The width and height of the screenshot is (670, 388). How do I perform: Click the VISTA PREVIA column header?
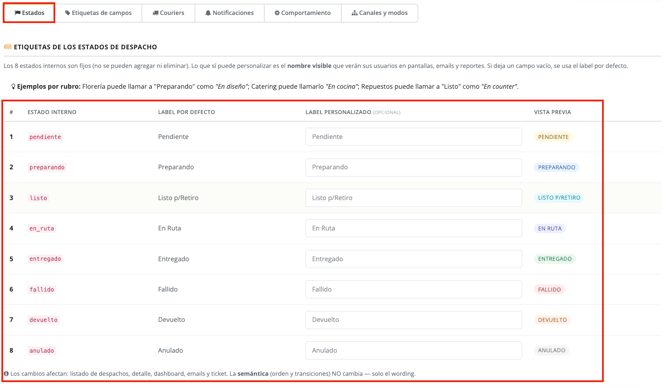tap(552, 112)
